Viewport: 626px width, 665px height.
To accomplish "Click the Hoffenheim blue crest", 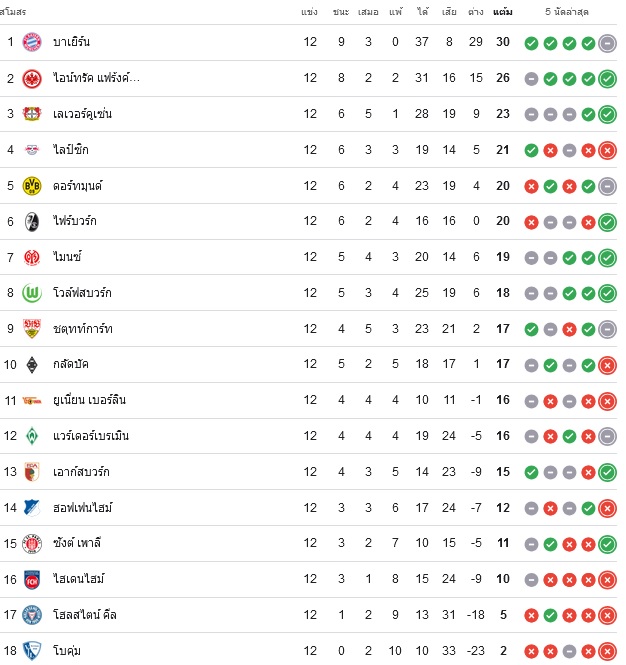I will coord(32,508).
